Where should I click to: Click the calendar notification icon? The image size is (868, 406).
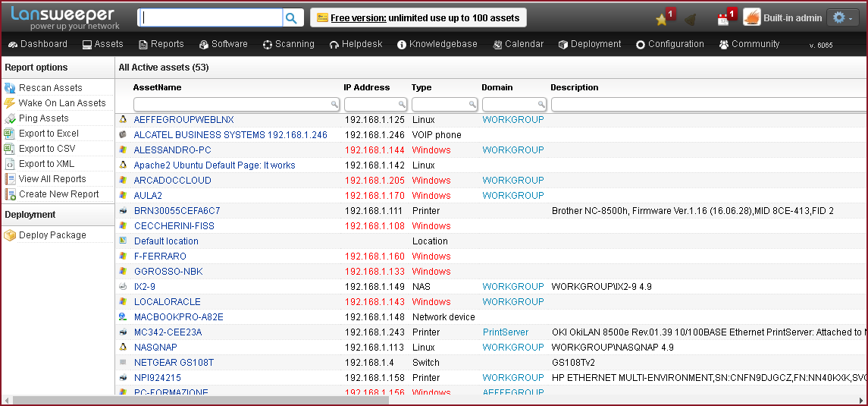pyautogui.click(x=723, y=20)
